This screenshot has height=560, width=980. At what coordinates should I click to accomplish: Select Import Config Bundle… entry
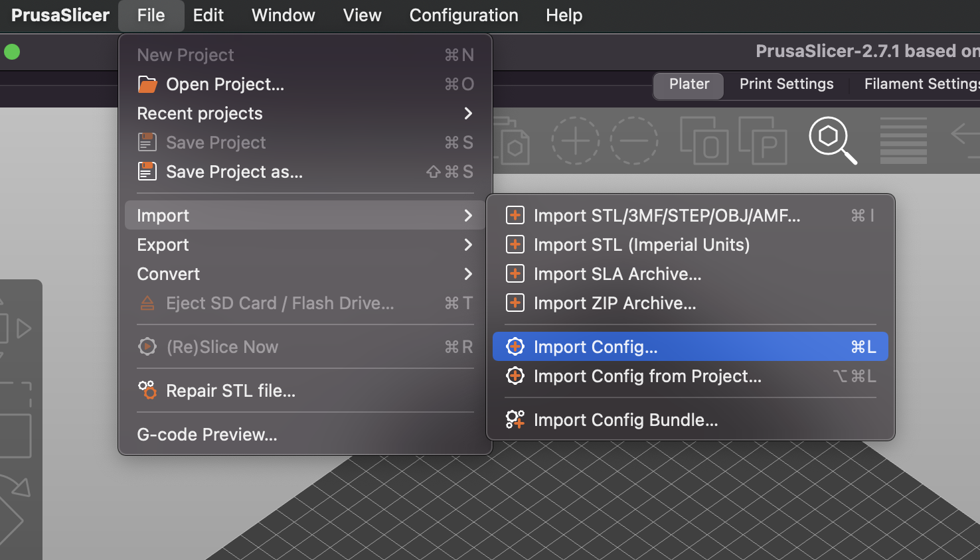click(x=691, y=420)
